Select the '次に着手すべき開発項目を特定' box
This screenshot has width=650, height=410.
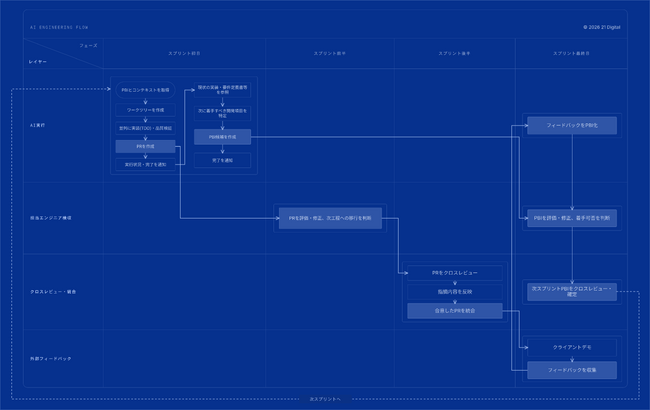(222, 113)
